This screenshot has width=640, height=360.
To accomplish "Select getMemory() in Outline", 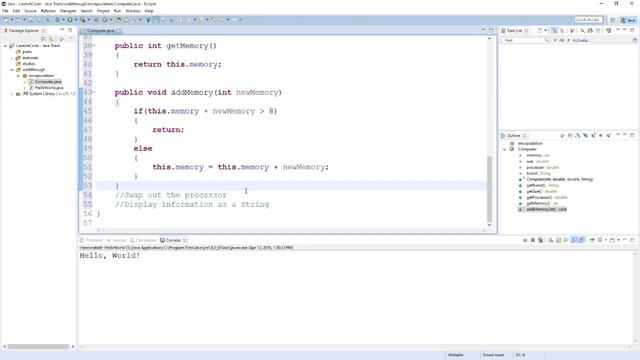I will click(x=539, y=203).
